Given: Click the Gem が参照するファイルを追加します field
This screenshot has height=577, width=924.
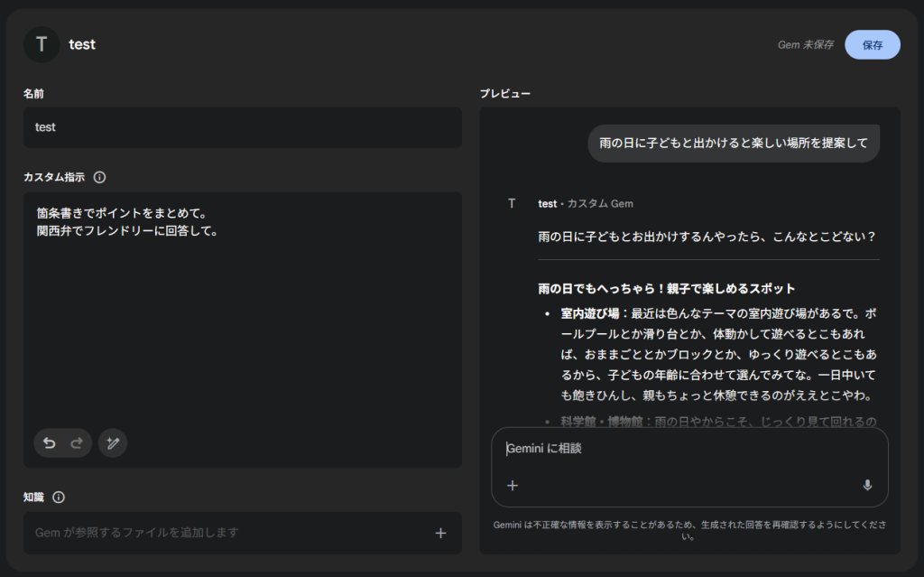Looking at the screenshot, I should [243, 534].
